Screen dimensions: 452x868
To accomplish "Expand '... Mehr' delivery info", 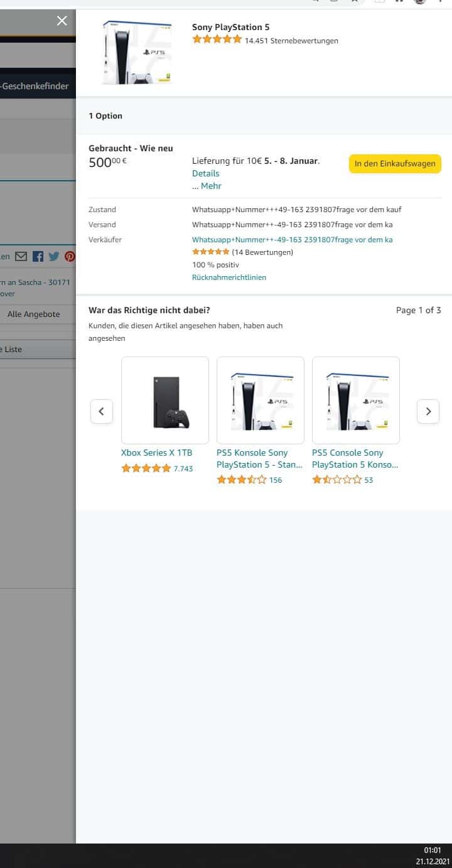I will coord(207,186).
